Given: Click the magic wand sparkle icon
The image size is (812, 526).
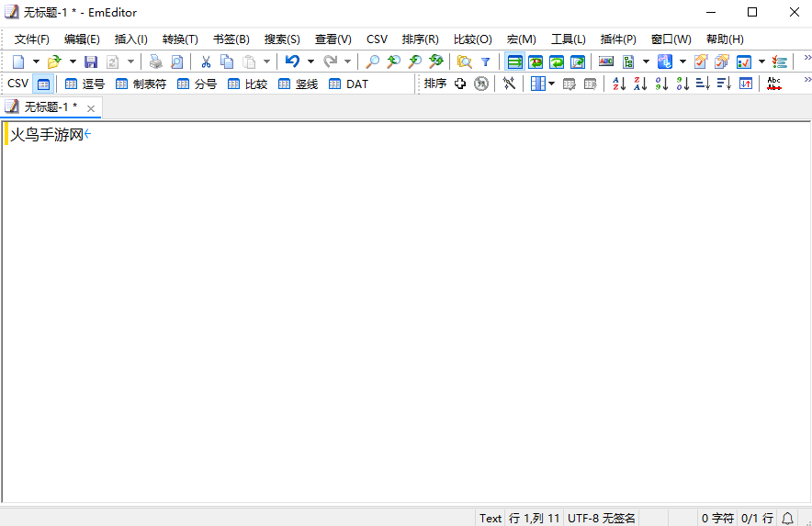Looking at the screenshot, I should click(x=509, y=84).
